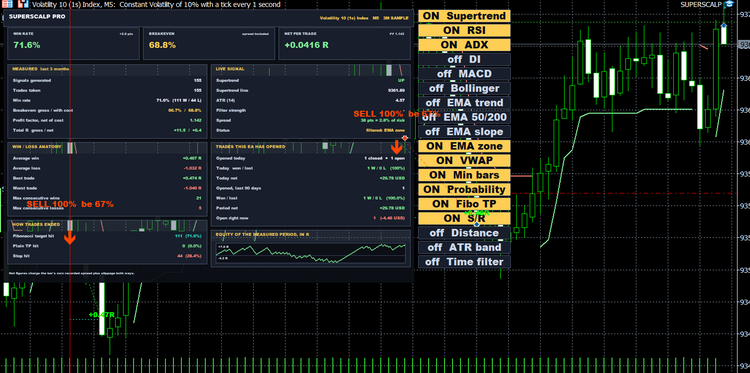This screenshot has width=750, height=373.
Task: Click the "3M SAMPLE" label in the panel header
Action: (396, 18)
